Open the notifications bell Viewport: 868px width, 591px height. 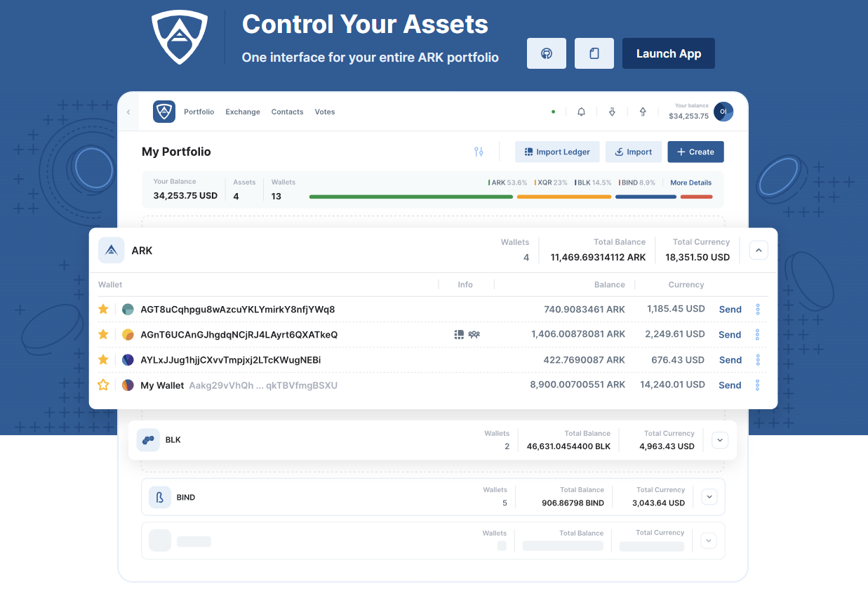point(581,112)
